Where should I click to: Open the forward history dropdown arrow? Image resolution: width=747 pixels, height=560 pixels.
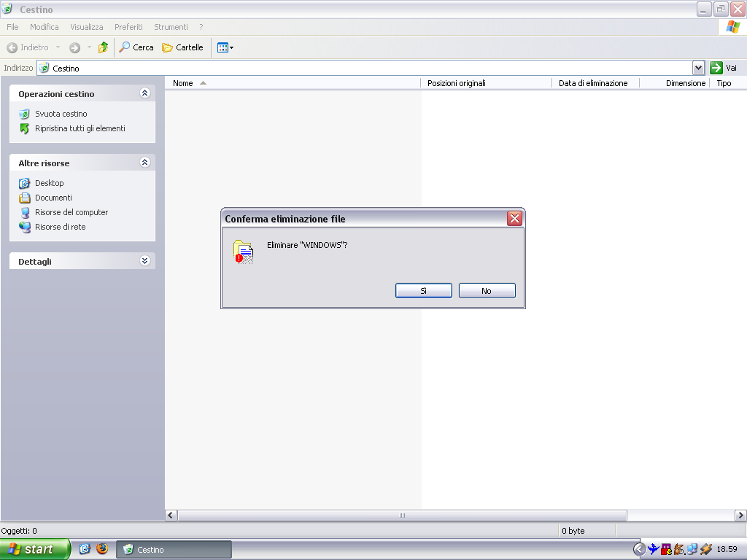89,47
